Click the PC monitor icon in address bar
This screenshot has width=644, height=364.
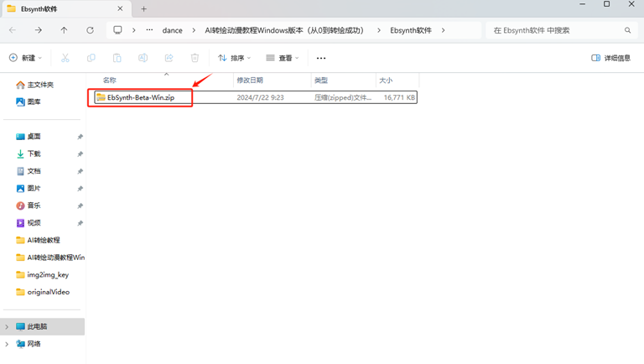tap(118, 30)
